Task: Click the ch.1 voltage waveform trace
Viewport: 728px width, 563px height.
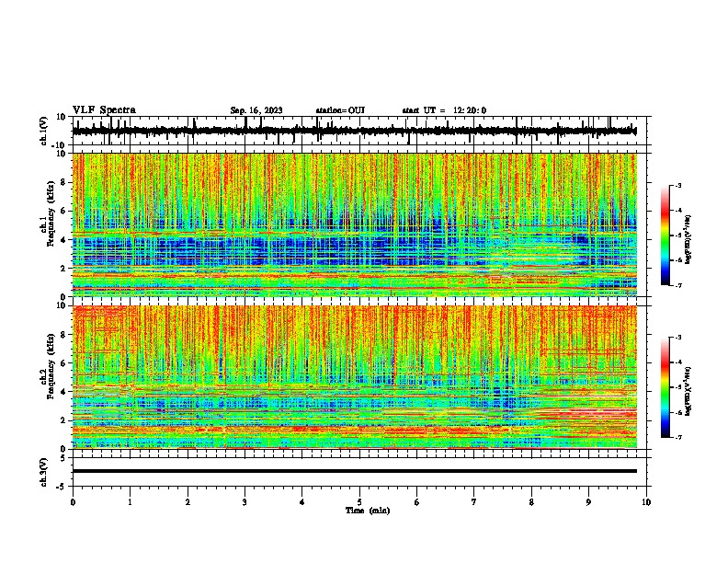Action: coord(354,131)
